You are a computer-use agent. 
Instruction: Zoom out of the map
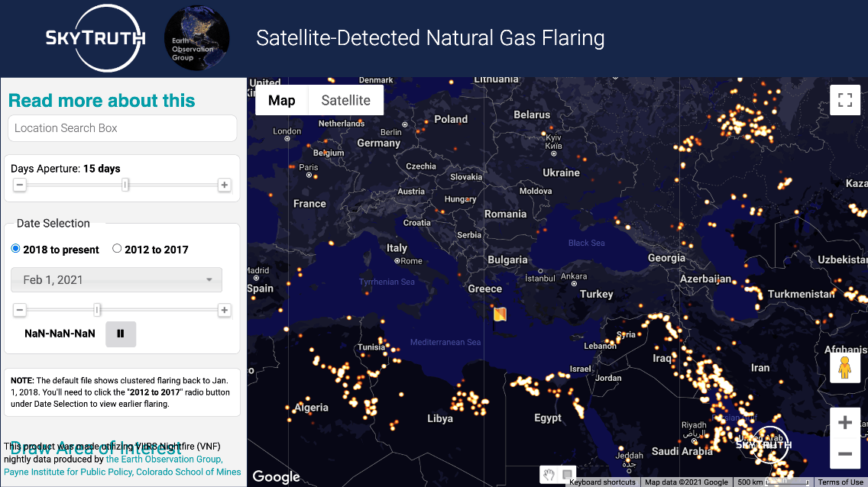pos(845,454)
